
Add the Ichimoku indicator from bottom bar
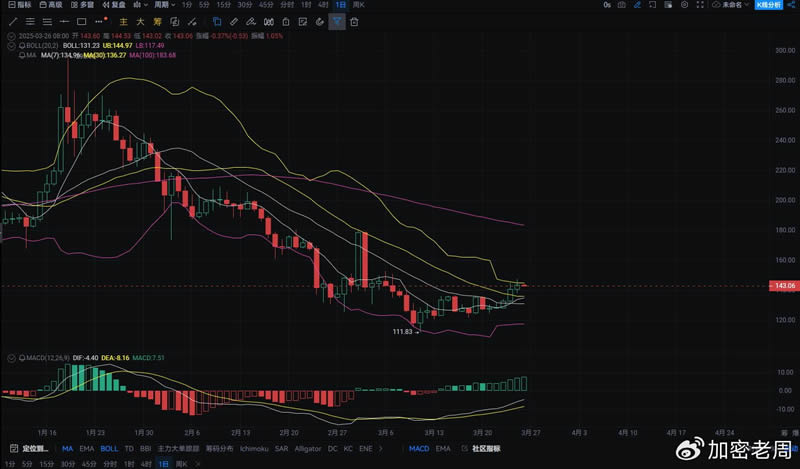[x=254, y=449]
